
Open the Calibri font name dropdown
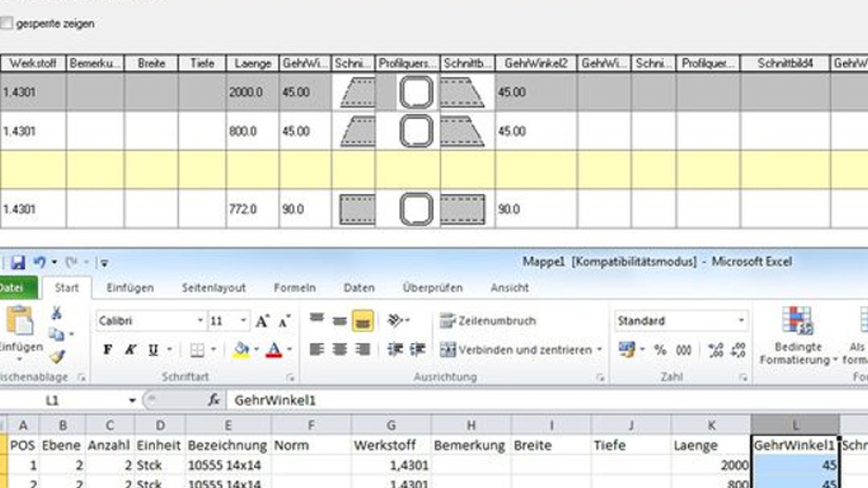[x=200, y=321]
